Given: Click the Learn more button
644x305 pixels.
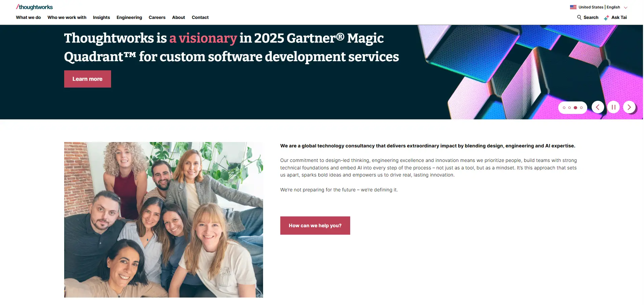Looking at the screenshot, I should point(87,79).
